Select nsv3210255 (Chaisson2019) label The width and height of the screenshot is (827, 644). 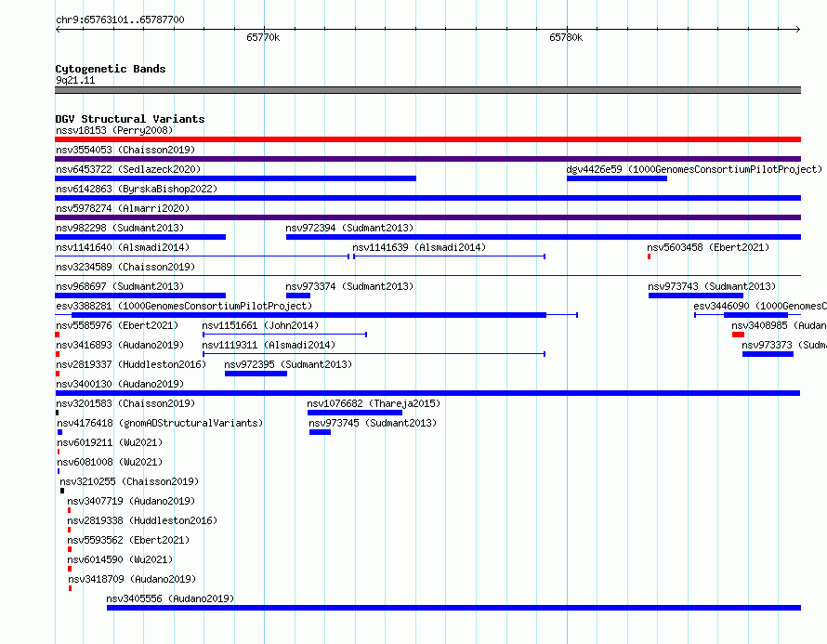click(129, 481)
